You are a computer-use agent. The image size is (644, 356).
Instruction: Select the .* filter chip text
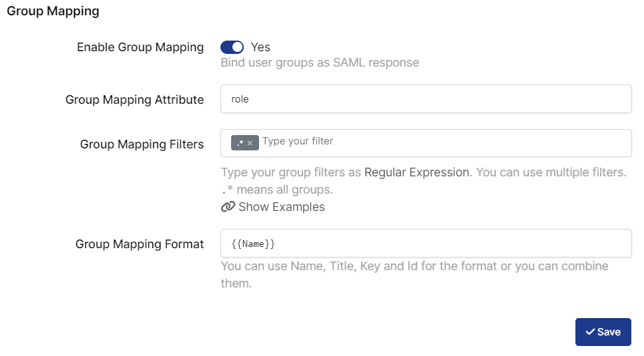[x=239, y=143]
